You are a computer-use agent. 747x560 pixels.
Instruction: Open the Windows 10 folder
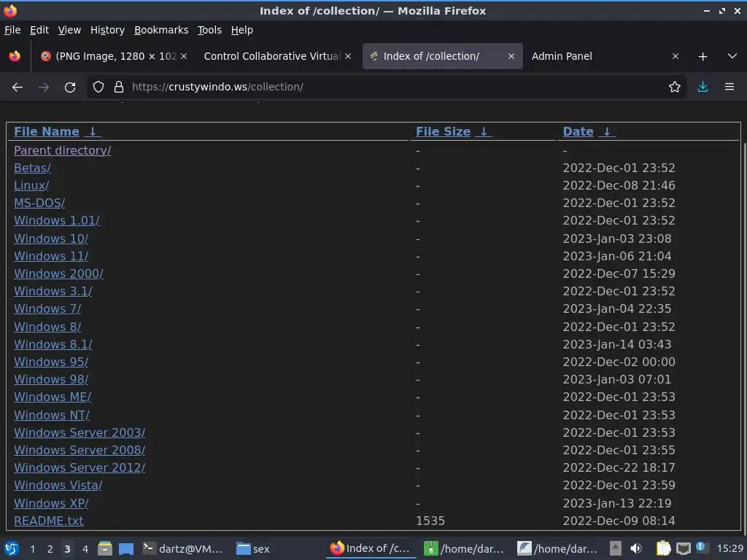[x=51, y=238]
